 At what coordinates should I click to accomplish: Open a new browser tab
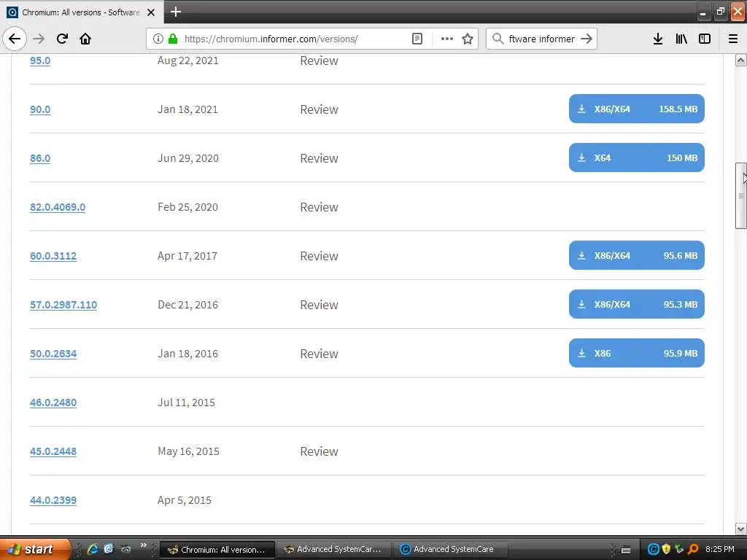[175, 12]
